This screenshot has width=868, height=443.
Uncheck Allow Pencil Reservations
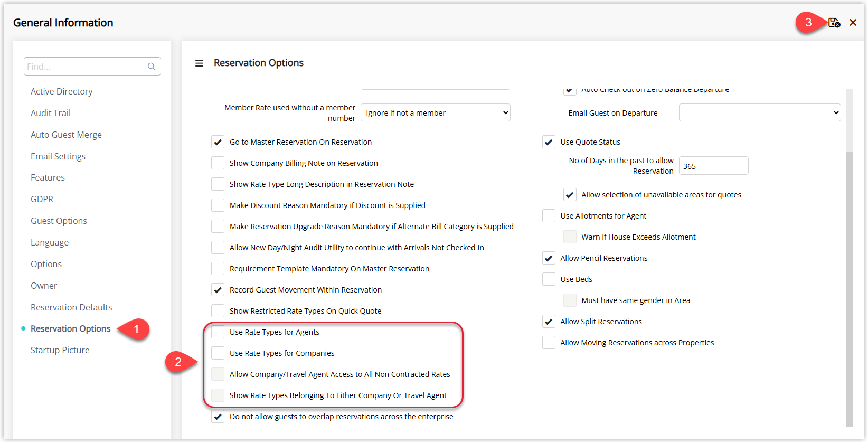(x=549, y=258)
